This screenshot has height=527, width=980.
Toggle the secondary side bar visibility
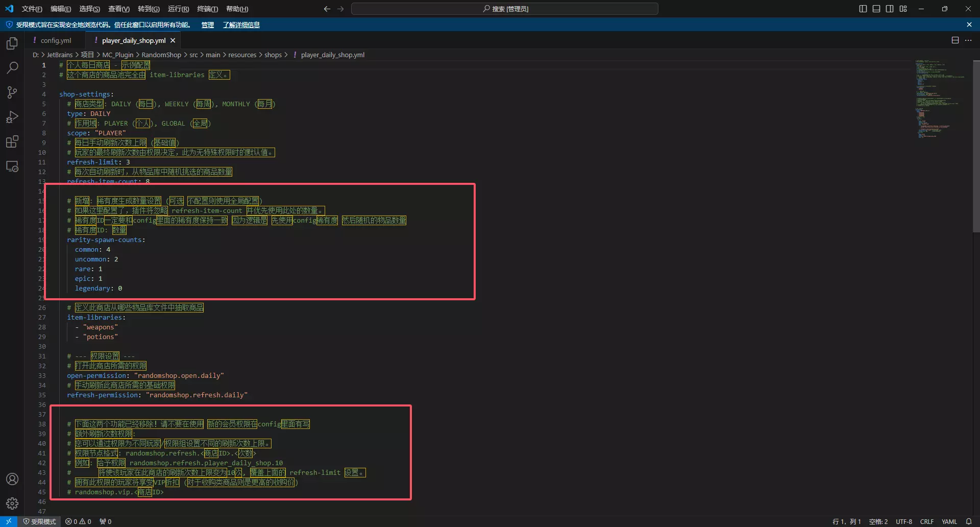click(890, 9)
